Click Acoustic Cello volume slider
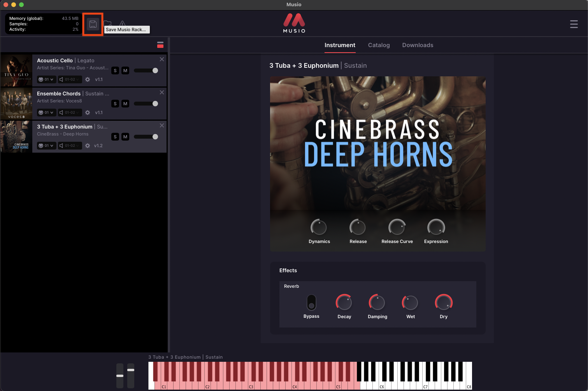This screenshot has height=391, width=588. click(146, 70)
